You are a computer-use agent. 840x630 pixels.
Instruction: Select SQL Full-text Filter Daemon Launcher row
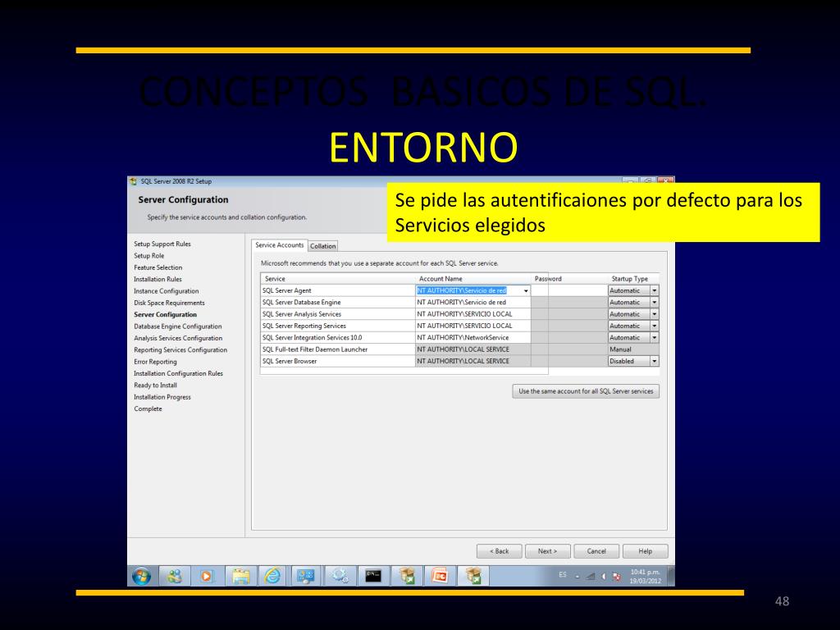point(338,349)
